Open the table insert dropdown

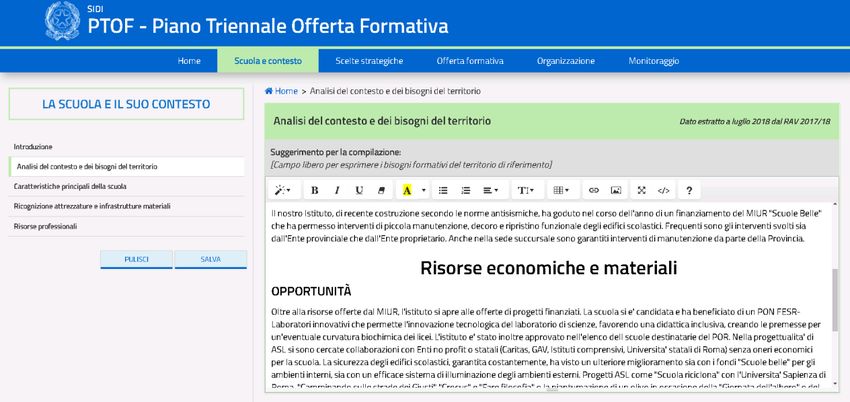[x=560, y=190]
